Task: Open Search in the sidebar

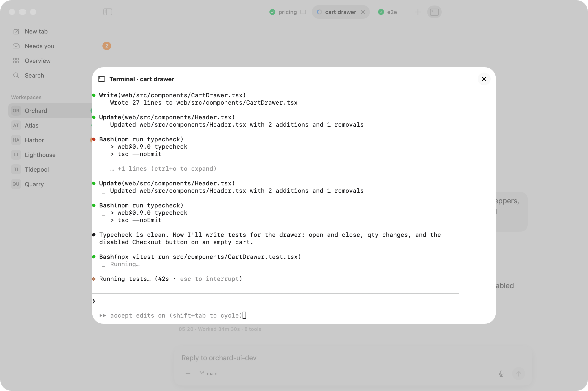Action: pos(34,75)
